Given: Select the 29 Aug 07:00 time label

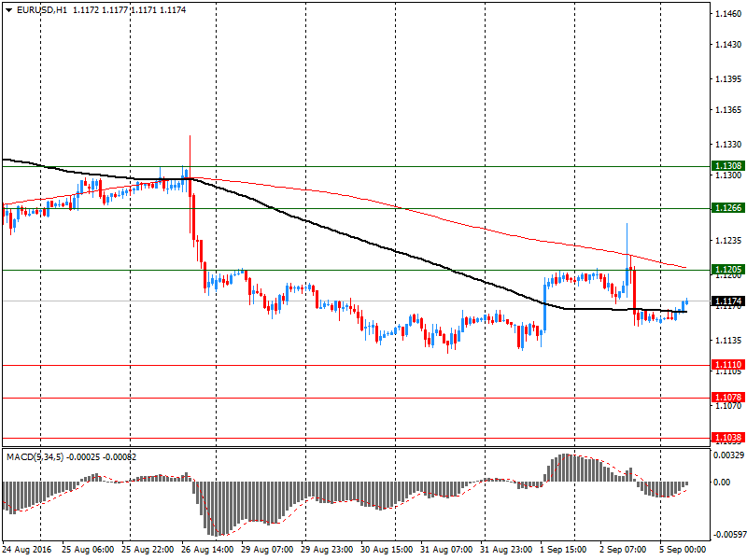Looking at the screenshot, I should tap(267, 550).
